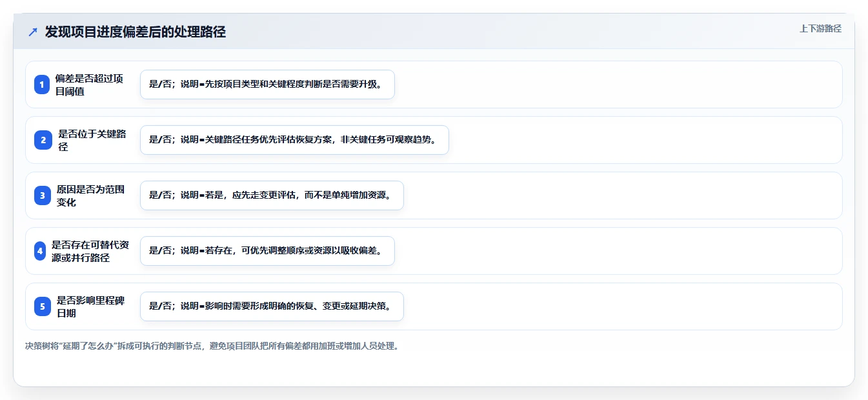Open the answer box about 关键路径任务优先评估恢复方案
This screenshot has width=868, height=400.
(x=294, y=140)
